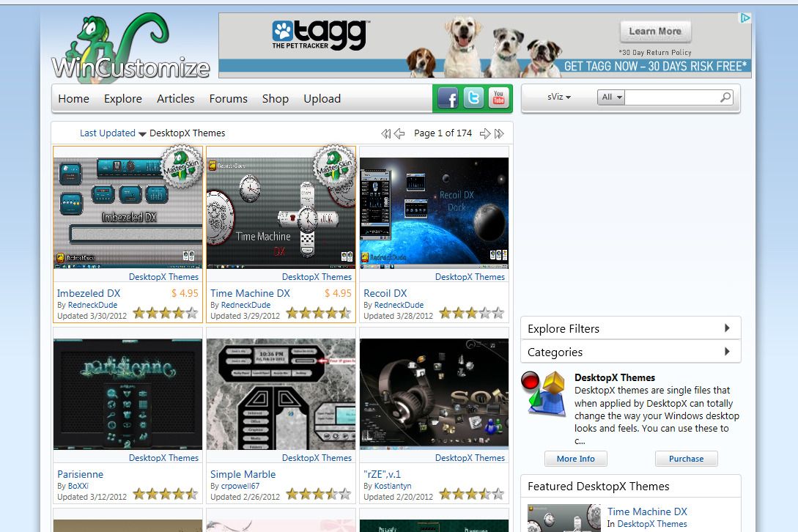Click the DesktopX Themes cube icon

click(544, 394)
